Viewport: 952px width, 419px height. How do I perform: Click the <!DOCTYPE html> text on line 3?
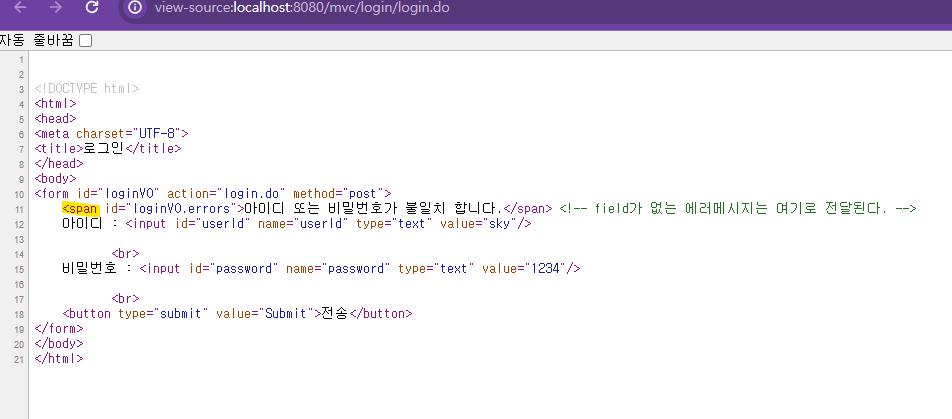[x=87, y=89]
